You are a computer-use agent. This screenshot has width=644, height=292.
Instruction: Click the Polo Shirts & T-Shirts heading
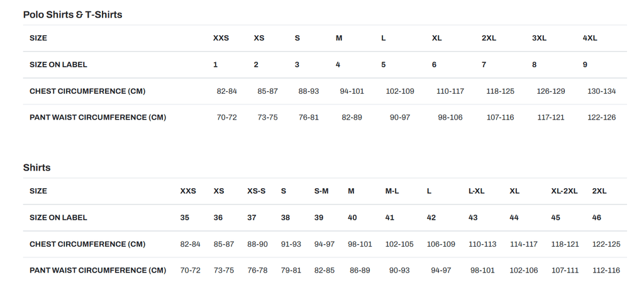pos(72,14)
